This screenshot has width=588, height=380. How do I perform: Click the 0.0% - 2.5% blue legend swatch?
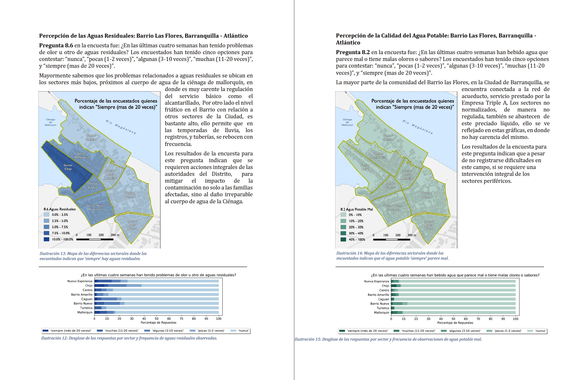pyautogui.click(x=46, y=215)
